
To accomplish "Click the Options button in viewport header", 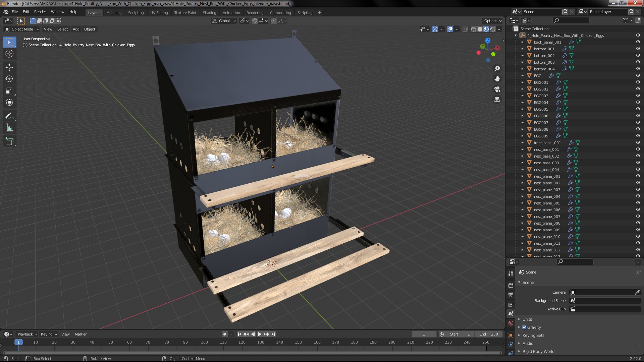I will click(x=492, y=21).
